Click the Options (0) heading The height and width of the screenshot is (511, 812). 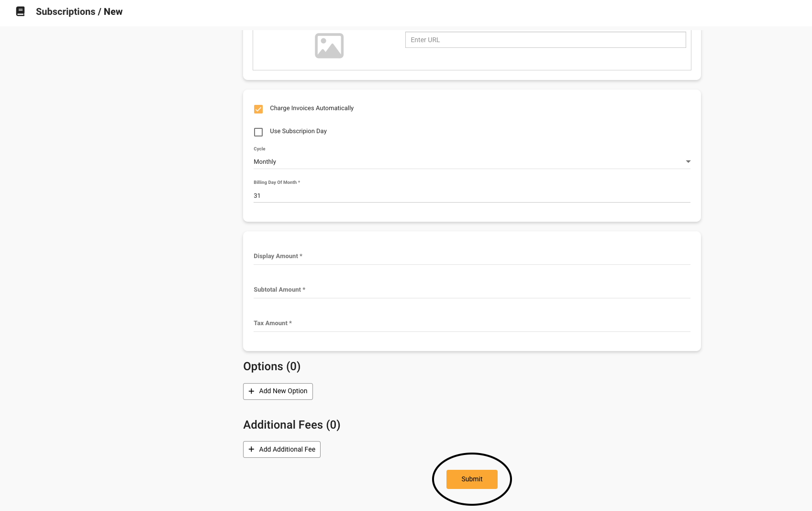click(x=272, y=366)
